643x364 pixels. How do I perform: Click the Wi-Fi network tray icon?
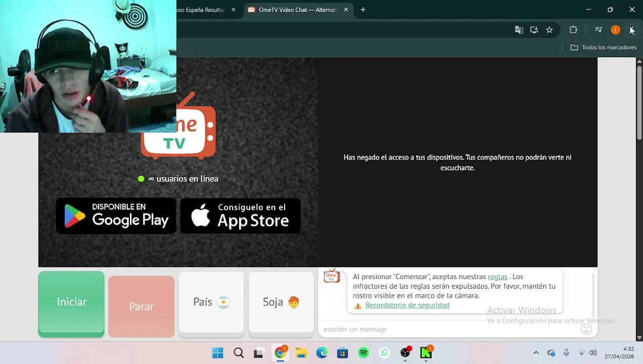[x=581, y=353]
